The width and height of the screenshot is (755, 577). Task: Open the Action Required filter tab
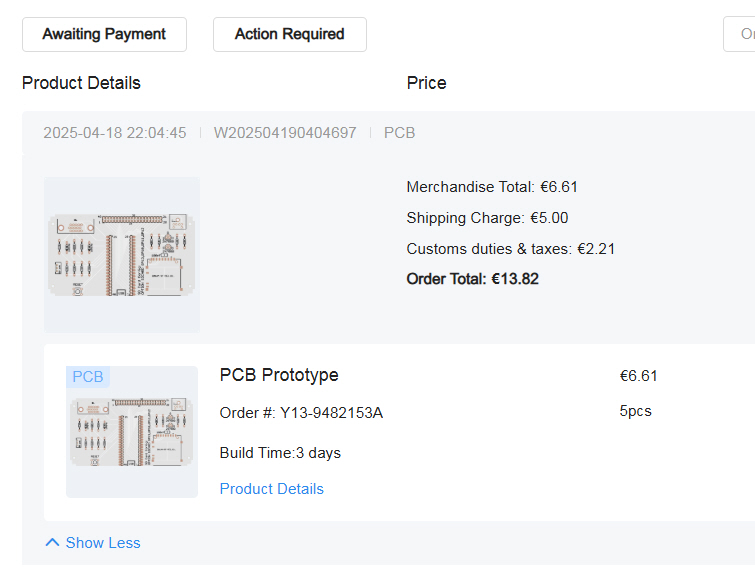[290, 34]
